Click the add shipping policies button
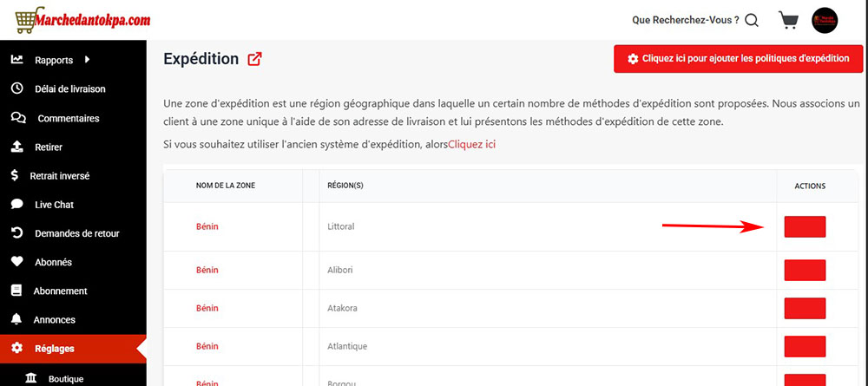The width and height of the screenshot is (868, 386). click(738, 59)
